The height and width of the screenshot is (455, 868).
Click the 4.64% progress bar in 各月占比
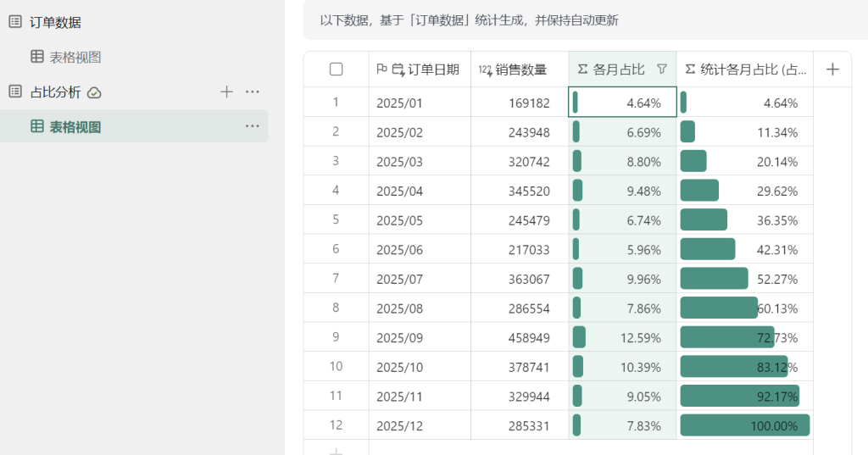[576, 103]
